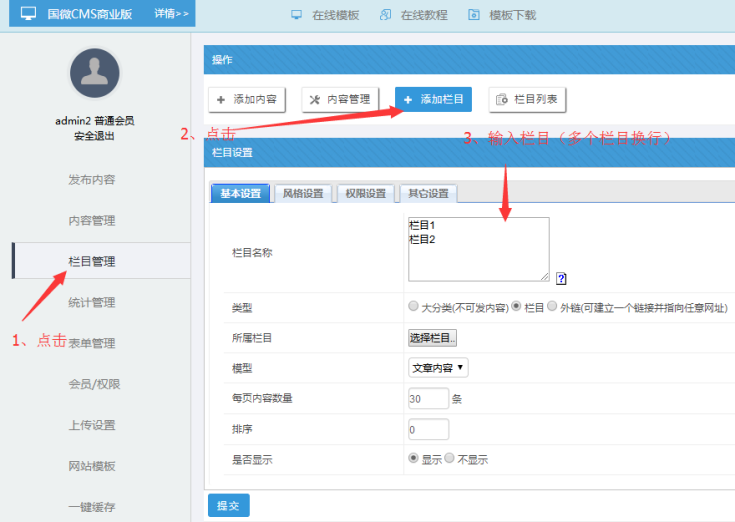Switch to the 风格设置 tab
The width and height of the screenshot is (735, 522).
pos(302,194)
